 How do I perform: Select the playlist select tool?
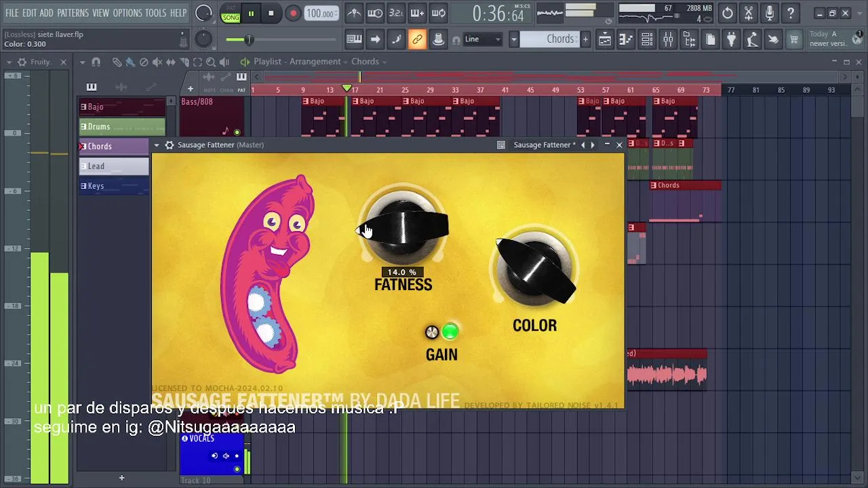pyautogui.click(x=197, y=62)
